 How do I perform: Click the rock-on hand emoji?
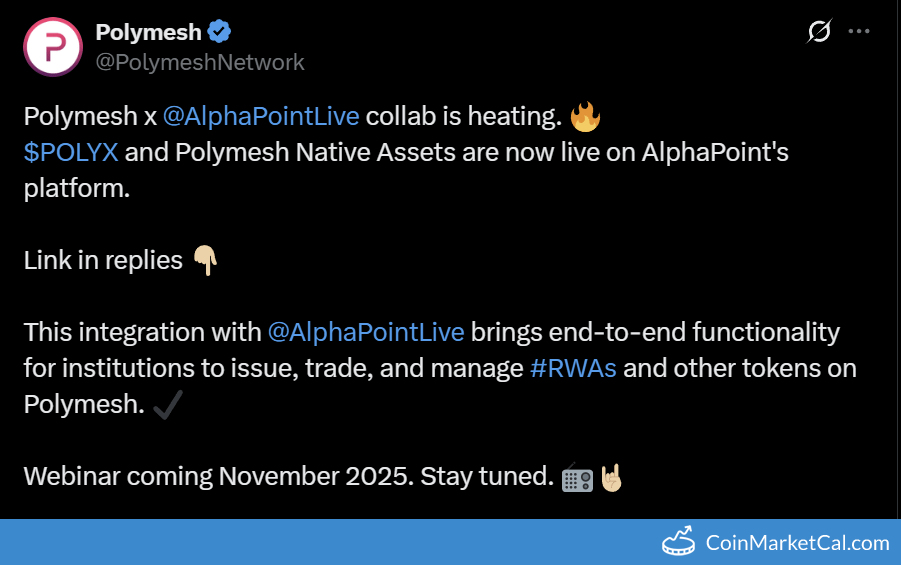(611, 478)
